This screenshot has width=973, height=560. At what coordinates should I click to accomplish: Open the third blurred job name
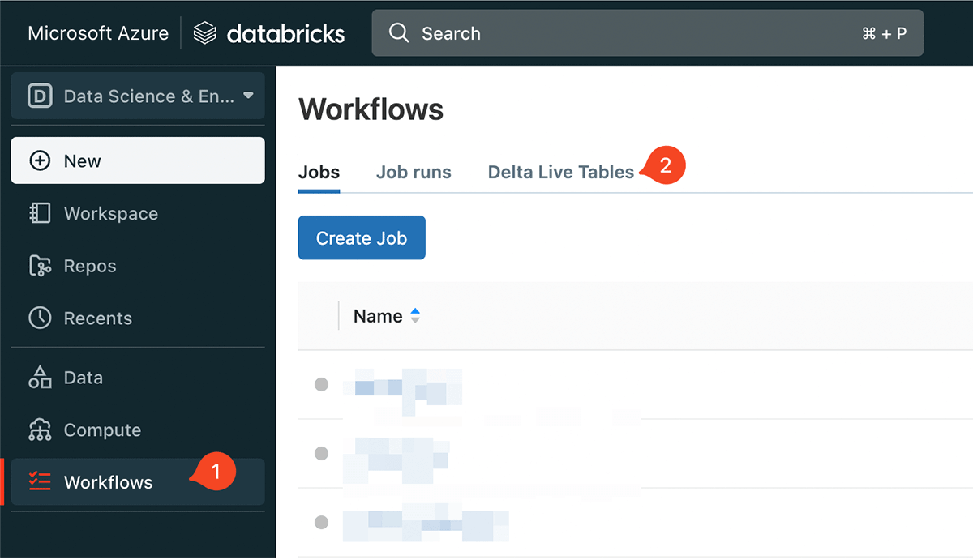point(426,524)
